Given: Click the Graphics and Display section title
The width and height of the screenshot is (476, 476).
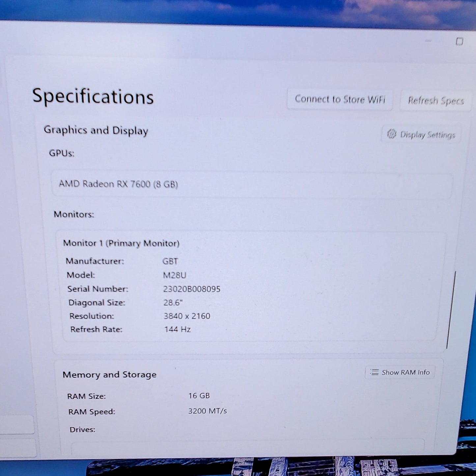Looking at the screenshot, I should 96,130.
